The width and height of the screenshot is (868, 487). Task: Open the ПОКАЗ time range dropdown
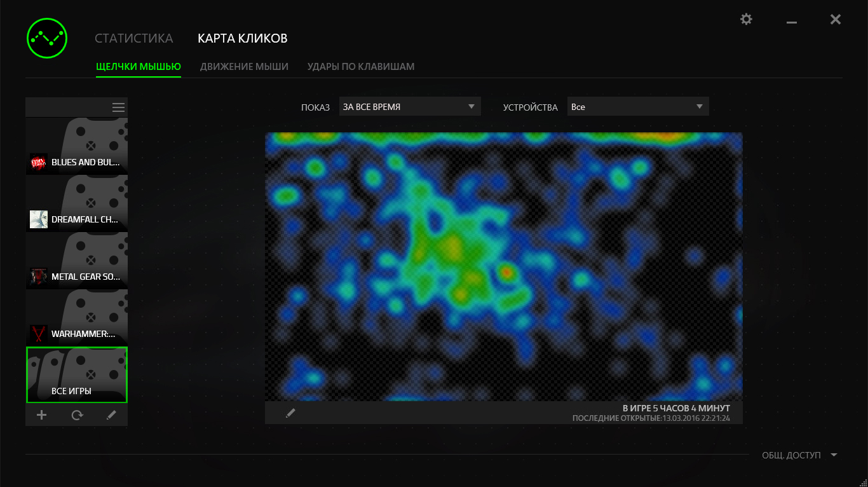tap(410, 107)
